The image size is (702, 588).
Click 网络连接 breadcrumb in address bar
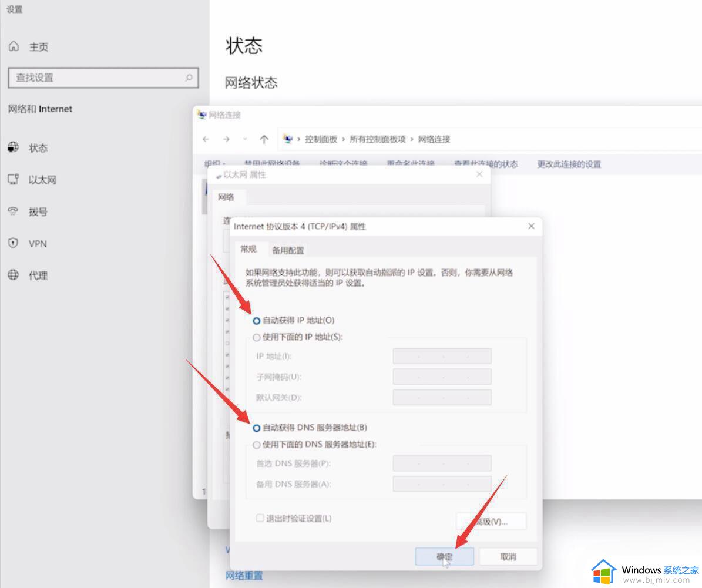click(x=434, y=139)
